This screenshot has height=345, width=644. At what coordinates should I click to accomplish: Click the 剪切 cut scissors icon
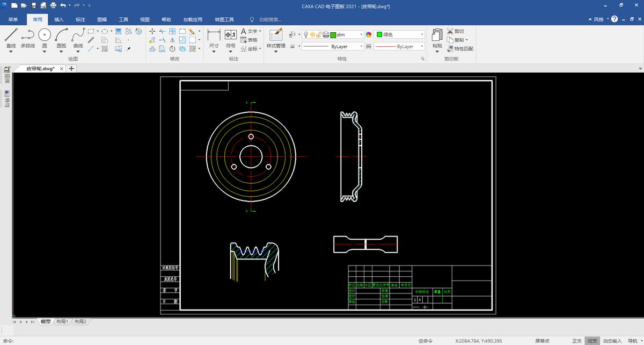point(450,31)
